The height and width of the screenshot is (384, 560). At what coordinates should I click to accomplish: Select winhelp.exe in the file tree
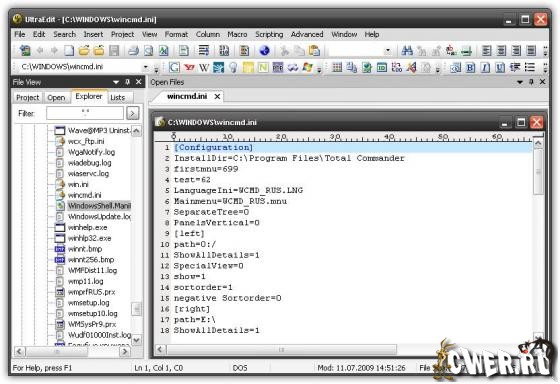click(x=88, y=228)
